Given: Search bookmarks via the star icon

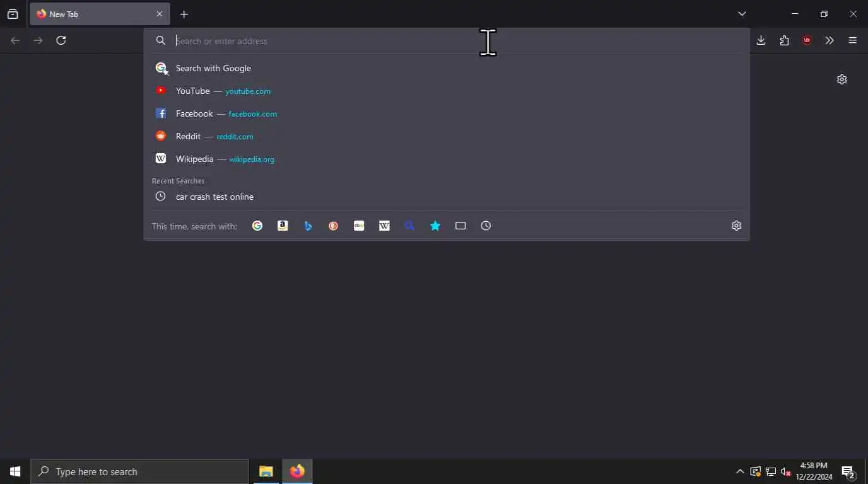Looking at the screenshot, I should coord(435,226).
